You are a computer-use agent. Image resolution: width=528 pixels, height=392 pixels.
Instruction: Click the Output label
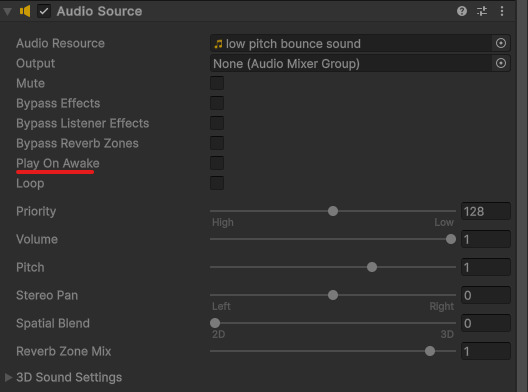click(x=35, y=63)
